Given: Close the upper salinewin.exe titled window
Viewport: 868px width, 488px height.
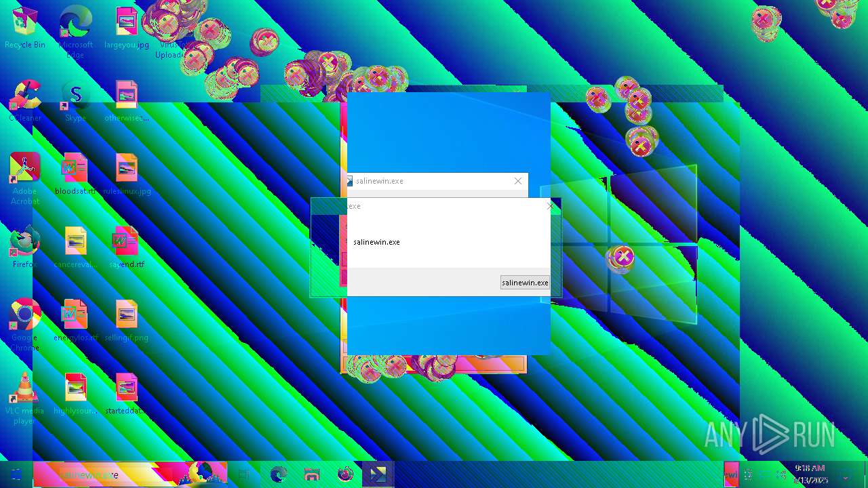Looking at the screenshot, I should click(518, 181).
